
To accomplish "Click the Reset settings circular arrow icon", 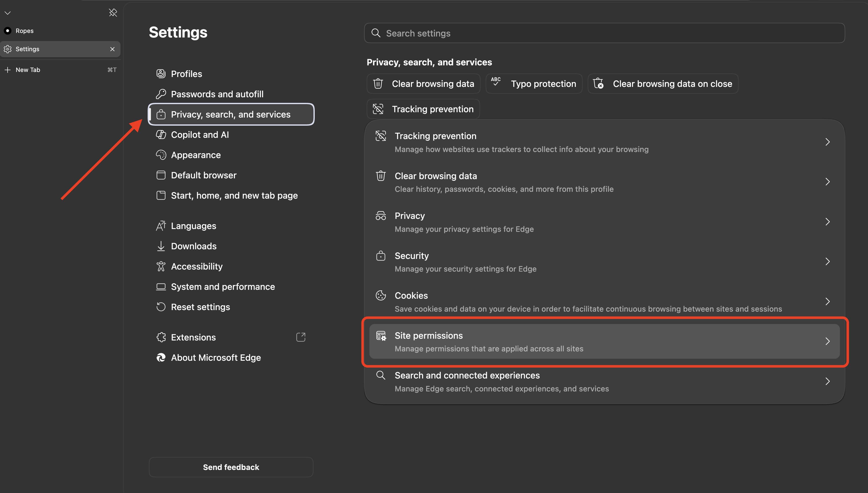I will coord(161,307).
